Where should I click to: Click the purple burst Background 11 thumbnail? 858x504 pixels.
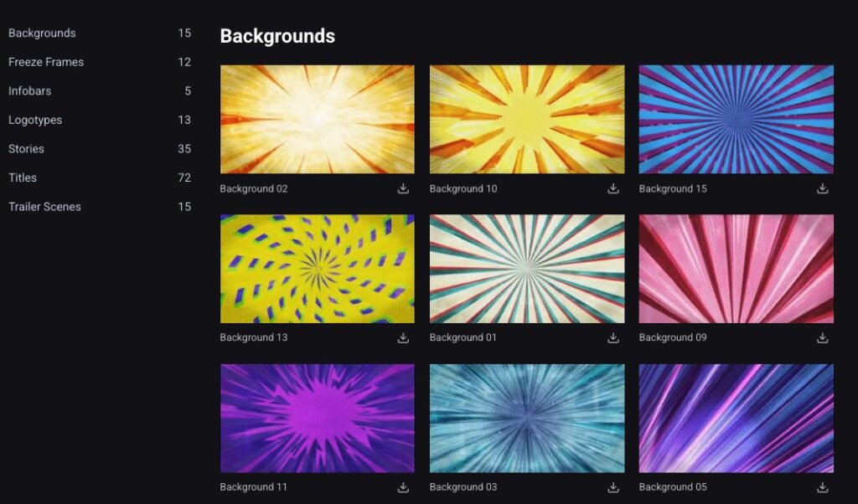[x=317, y=418]
